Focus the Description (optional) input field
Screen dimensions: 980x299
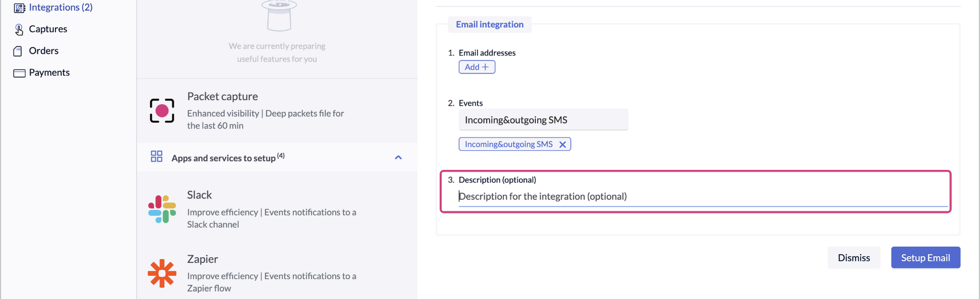coord(702,197)
